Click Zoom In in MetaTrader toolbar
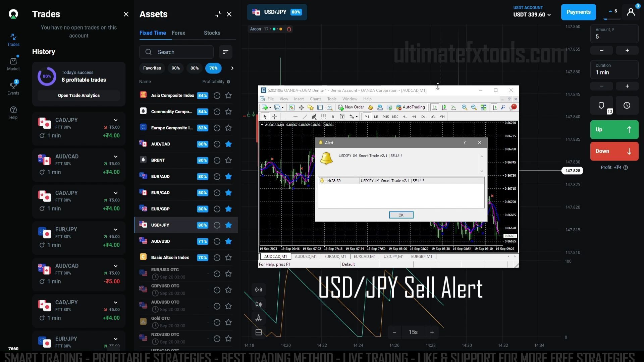This screenshot has width=644, height=362. coord(464,107)
